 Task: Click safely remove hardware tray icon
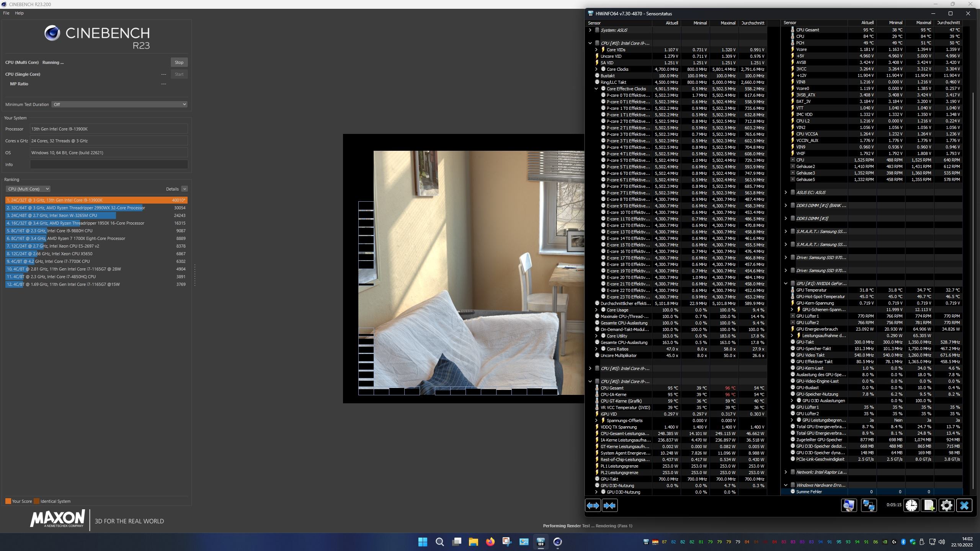922,542
